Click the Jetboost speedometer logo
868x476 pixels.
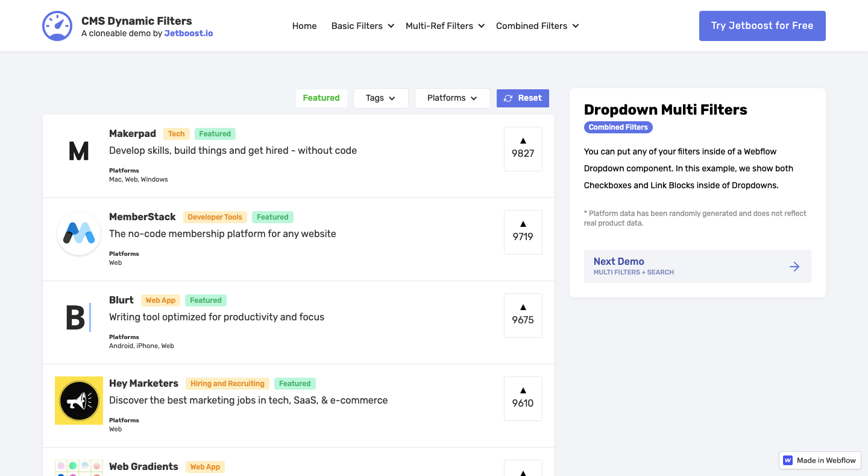57,25
